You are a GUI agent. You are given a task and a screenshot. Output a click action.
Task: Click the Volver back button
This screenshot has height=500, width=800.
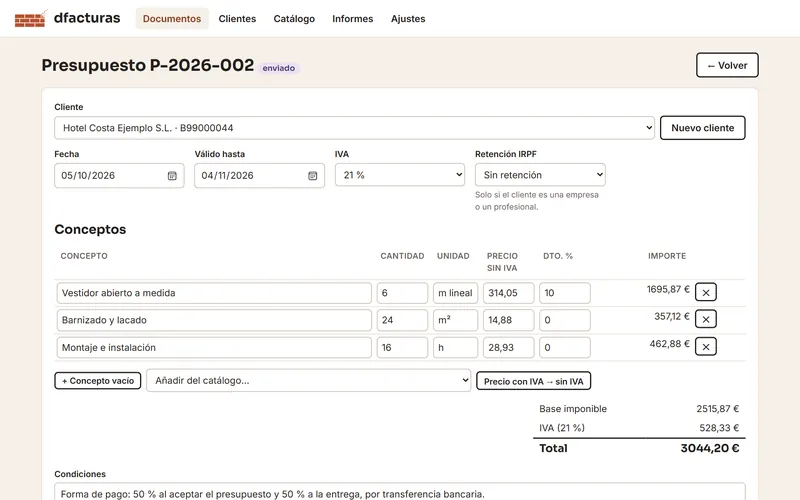pyautogui.click(x=727, y=65)
